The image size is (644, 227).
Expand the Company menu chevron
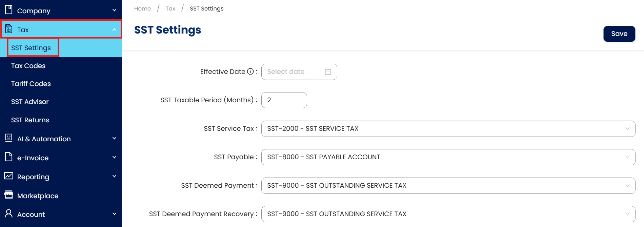point(114,11)
